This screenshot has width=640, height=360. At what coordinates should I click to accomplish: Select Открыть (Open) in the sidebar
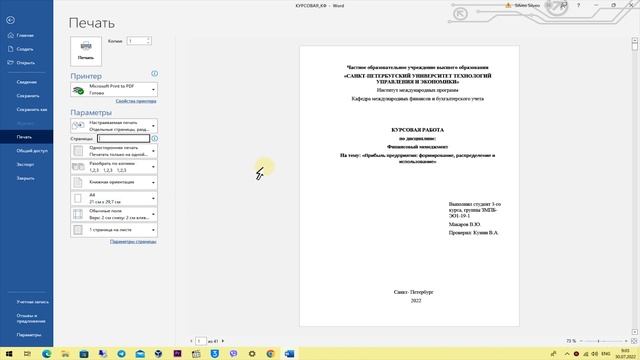point(26,63)
